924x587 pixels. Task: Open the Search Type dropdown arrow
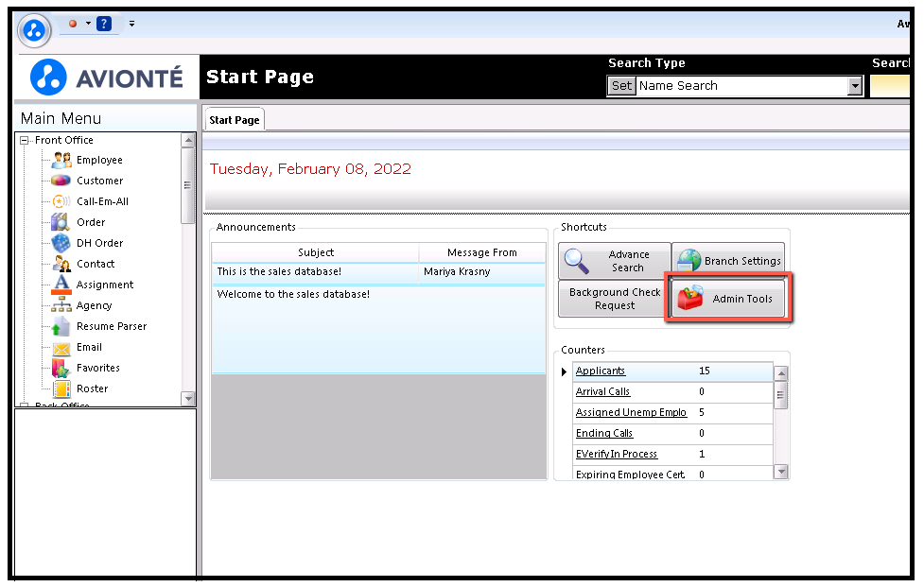pos(855,86)
